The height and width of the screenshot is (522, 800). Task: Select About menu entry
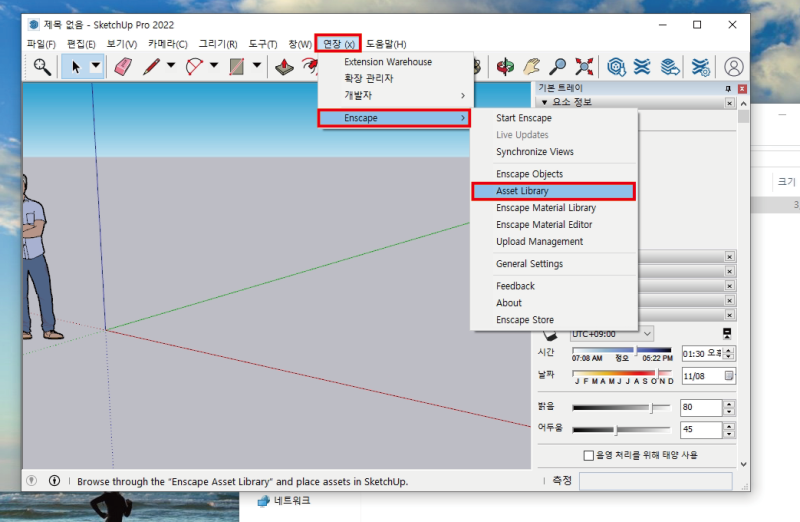554,303
